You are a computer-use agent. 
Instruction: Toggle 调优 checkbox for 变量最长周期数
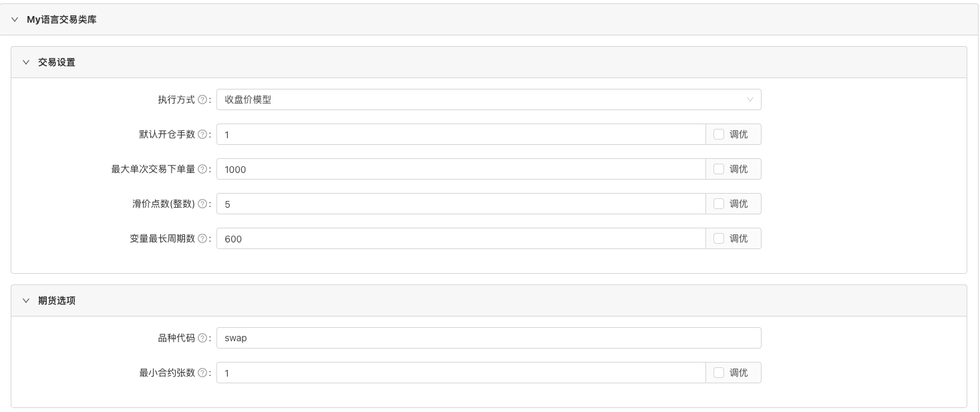(x=719, y=238)
